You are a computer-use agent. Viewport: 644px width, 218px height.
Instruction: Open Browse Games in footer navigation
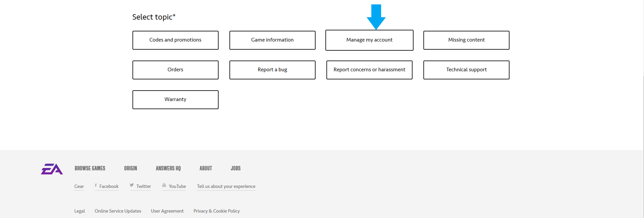pyautogui.click(x=90, y=168)
